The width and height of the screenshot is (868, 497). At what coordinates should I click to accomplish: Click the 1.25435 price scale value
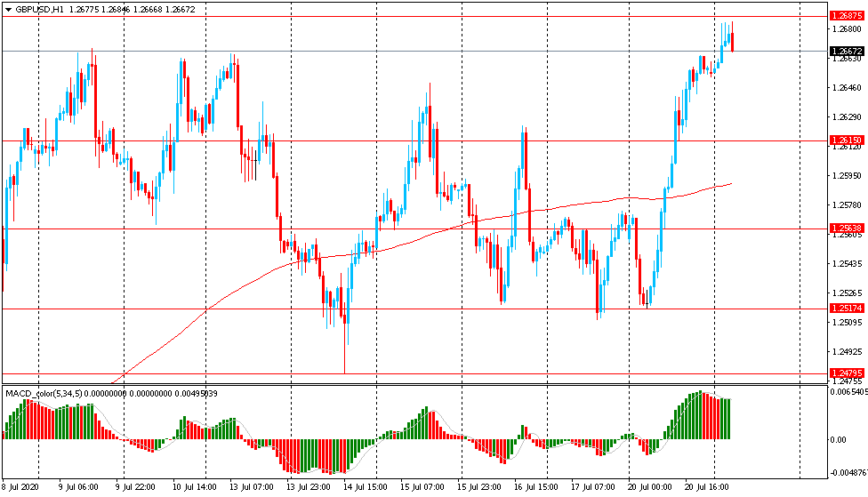coord(847,263)
